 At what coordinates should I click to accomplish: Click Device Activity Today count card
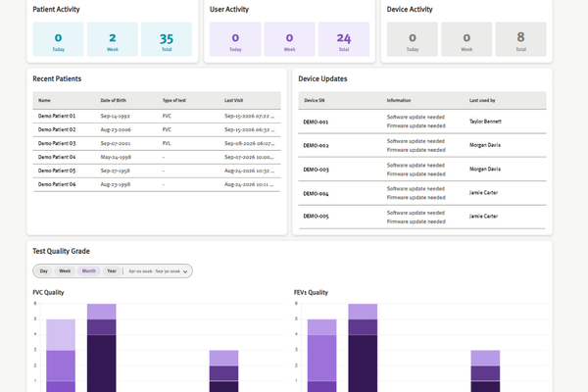coord(413,39)
